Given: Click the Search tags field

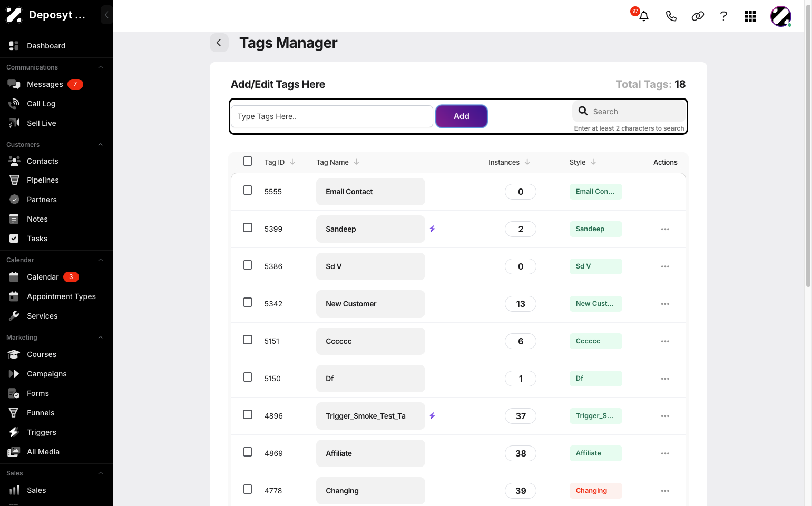Looking at the screenshot, I should click(x=629, y=112).
